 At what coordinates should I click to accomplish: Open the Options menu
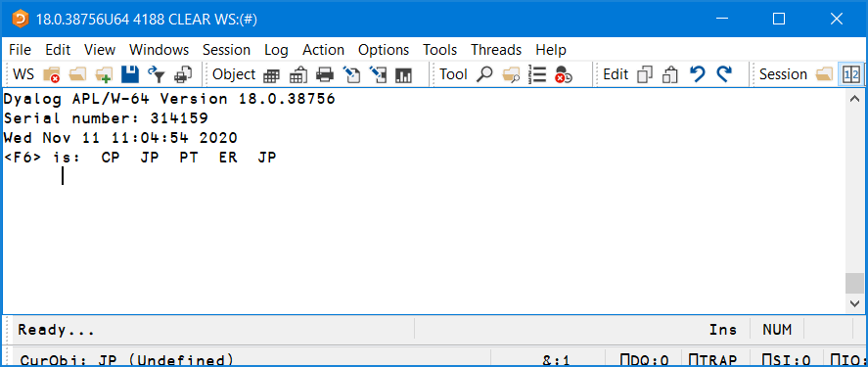click(x=384, y=50)
